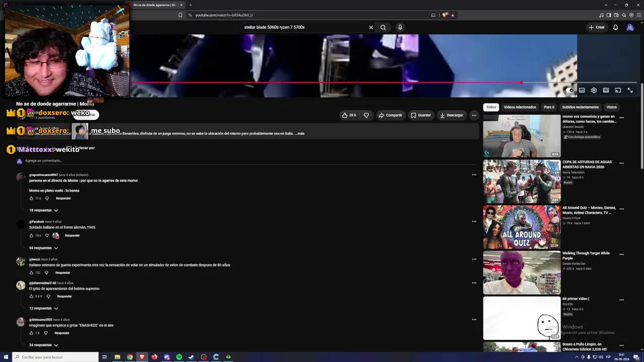This screenshot has width=644, height=362.
Task: Turn on subtitles in the video player
Action: [582, 90]
